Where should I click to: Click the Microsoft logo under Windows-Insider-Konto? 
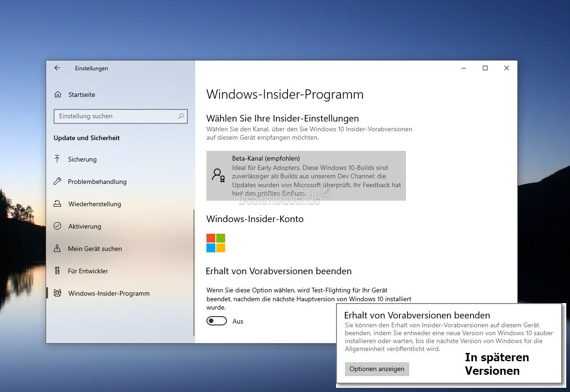pos(216,243)
